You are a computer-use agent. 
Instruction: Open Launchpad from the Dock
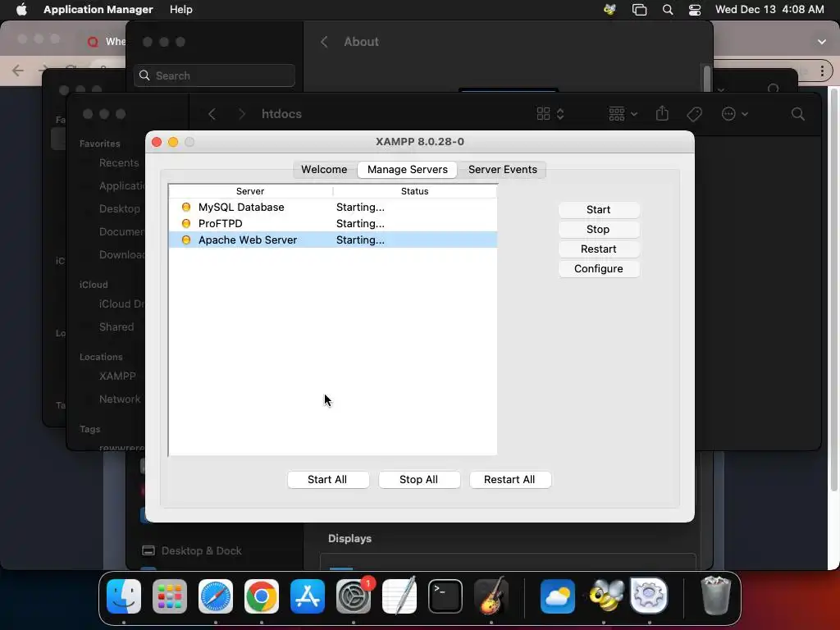(x=170, y=596)
